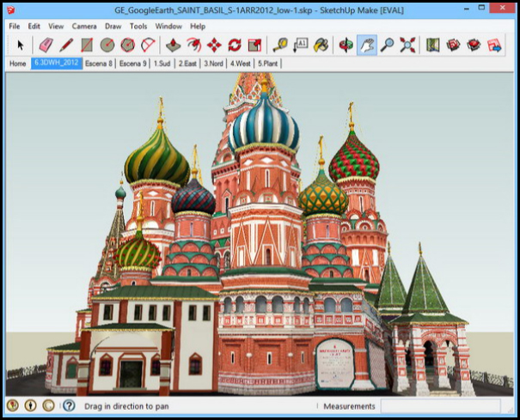The image size is (520, 420).
Task: Select the Circle drawing tool
Action: click(107, 45)
